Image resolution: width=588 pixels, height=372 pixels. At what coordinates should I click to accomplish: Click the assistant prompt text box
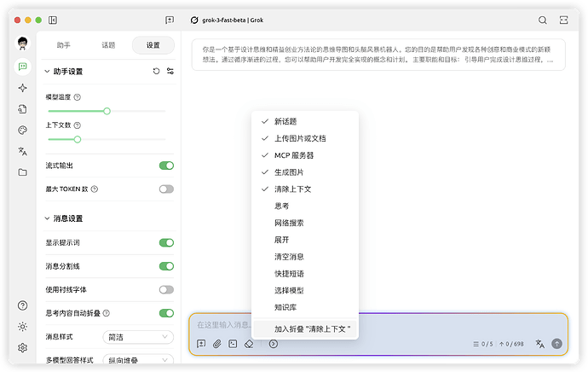click(378, 55)
